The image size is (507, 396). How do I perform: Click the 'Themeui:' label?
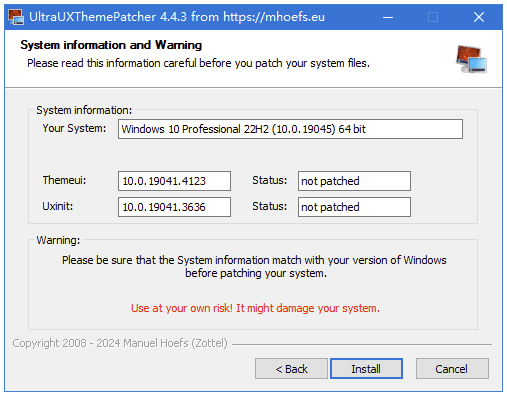pos(64,180)
